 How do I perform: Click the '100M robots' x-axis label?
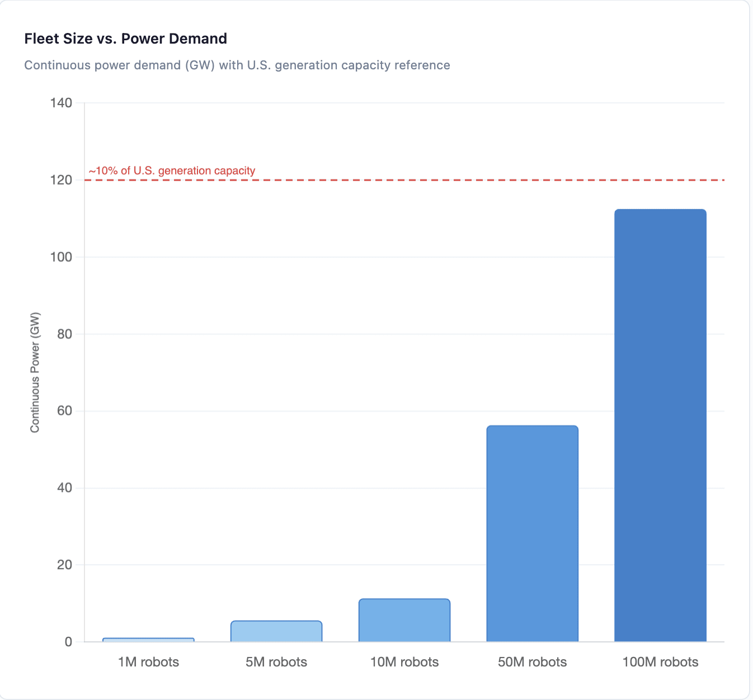660,662
